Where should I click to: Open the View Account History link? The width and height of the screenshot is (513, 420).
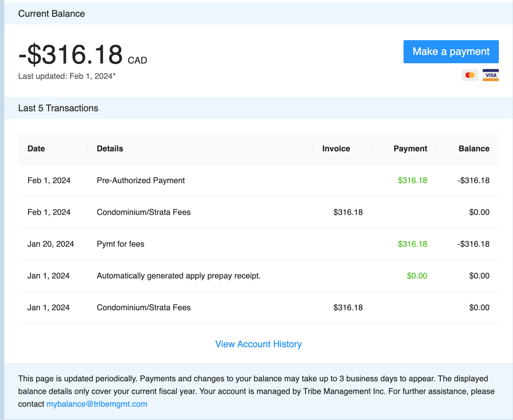(x=259, y=344)
